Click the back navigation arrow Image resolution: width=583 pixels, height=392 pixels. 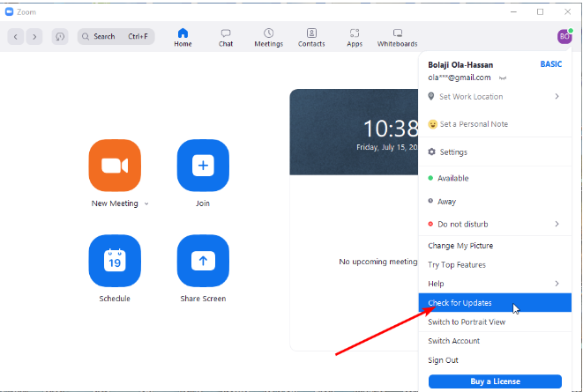click(x=16, y=36)
